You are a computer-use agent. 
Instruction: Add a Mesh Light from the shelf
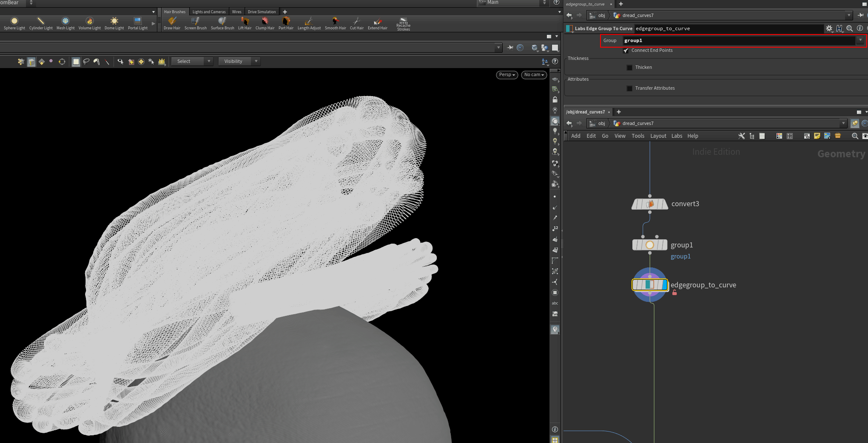[65, 23]
